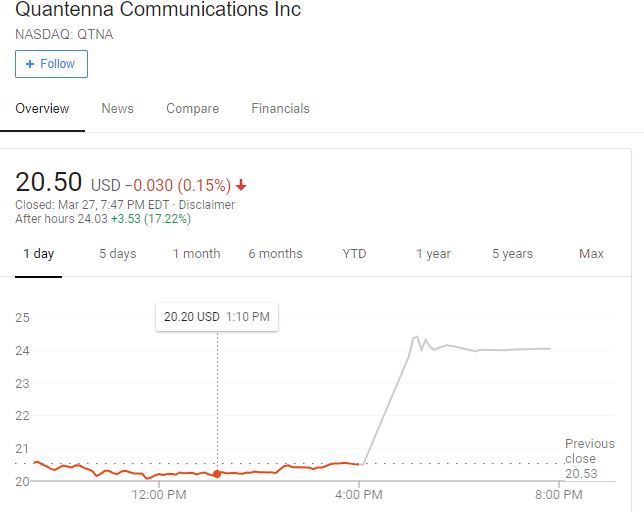Click the orange data point on chart
644x512 pixels.
point(217,474)
